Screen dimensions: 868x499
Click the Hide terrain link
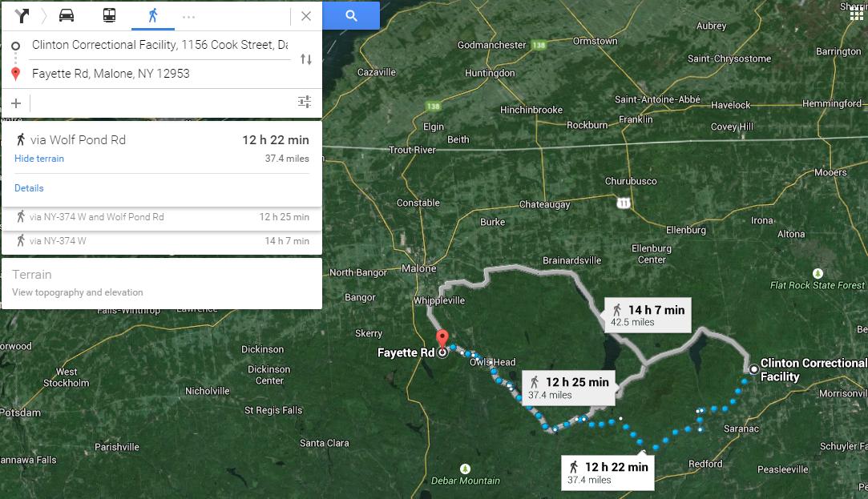pyautogui.click(x=39, y=159)
